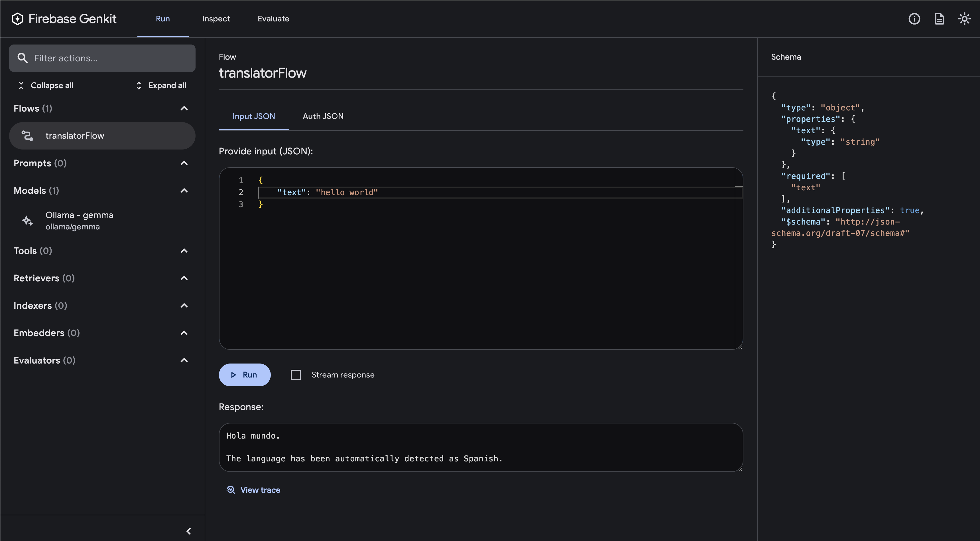Enable the Stream response checkbox

296,375
